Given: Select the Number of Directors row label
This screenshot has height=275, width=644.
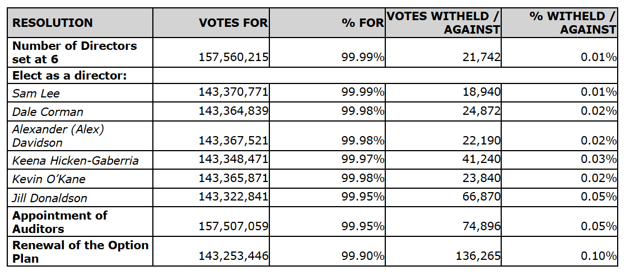Looking at the screenshot, I should tap(74, 52).
